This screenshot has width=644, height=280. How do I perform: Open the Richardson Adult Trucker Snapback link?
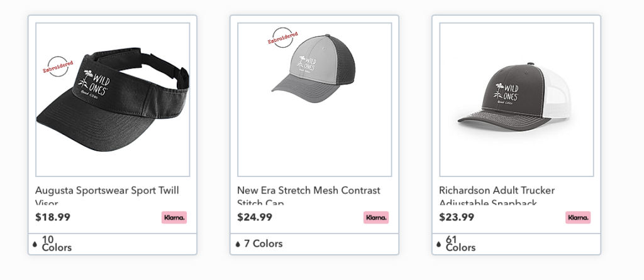(497, 190)
